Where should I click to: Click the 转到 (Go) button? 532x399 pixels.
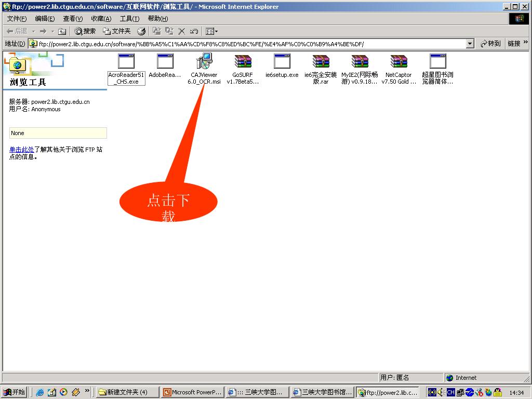click(490, 44)
